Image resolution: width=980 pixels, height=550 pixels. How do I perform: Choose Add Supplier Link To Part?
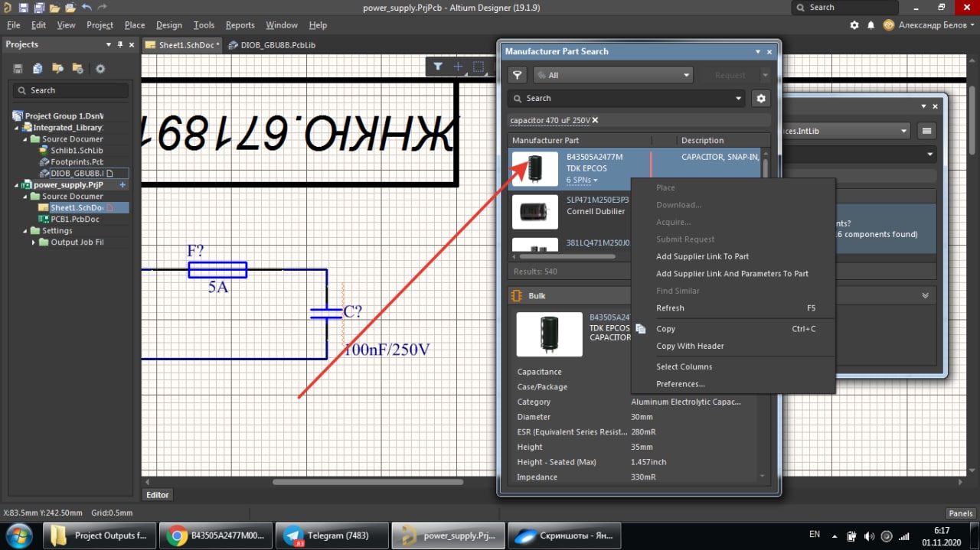(702, 256)
